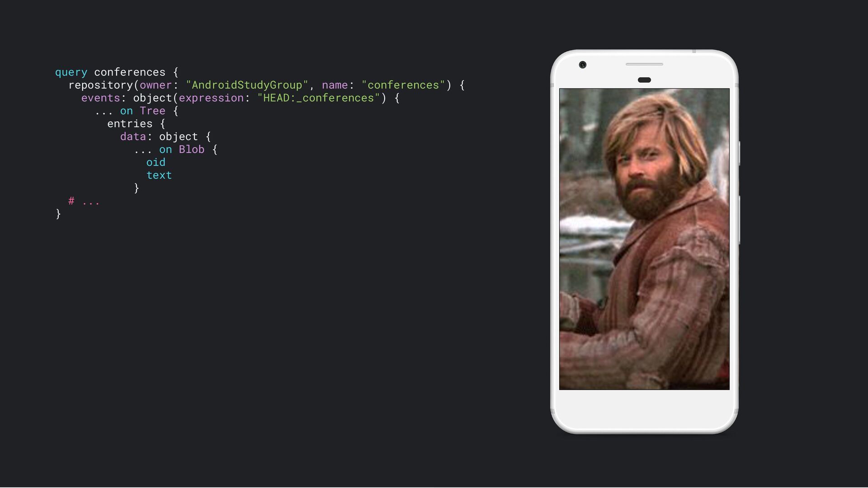868x488 pixels.
Task: Click the 'data' alias before object
Action: [133, 136]
